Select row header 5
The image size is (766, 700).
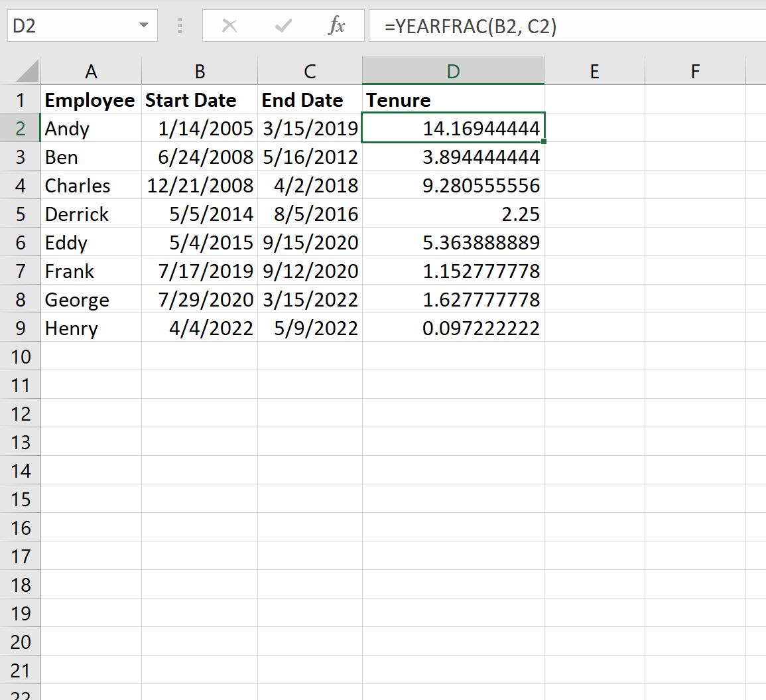[21, 214]
